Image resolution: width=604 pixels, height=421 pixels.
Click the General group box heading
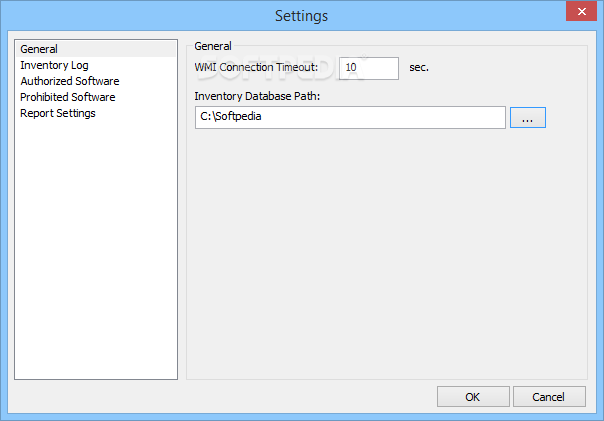(x=213, y=46)
